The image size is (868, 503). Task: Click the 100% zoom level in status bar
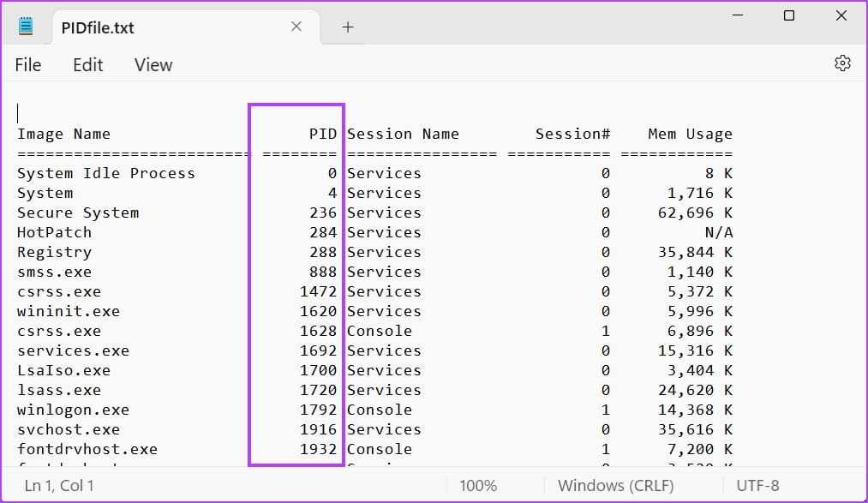[x=478, y=486]
